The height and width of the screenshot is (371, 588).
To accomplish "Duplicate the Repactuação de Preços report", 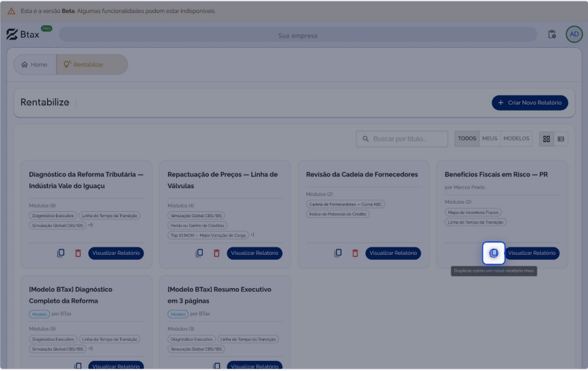I will click(x=199, y=253).
